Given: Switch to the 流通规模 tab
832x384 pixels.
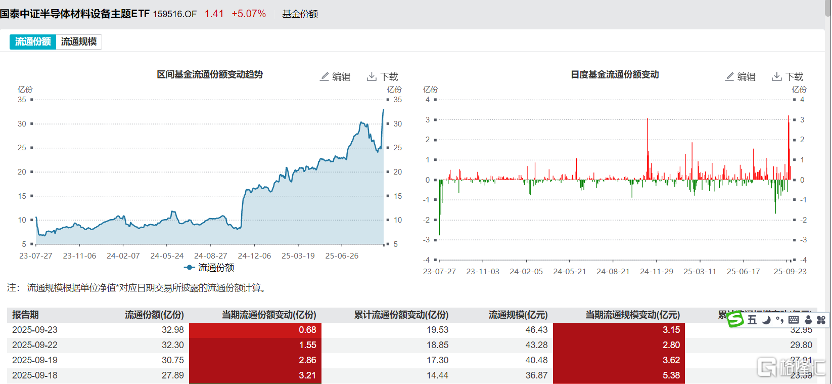Looking at the screenshot, I should pos(79,42).
